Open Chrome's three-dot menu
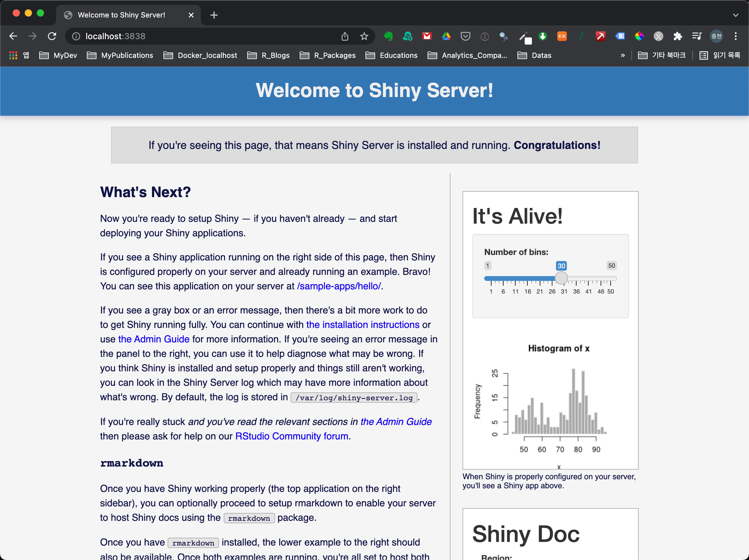 [735, 36]
